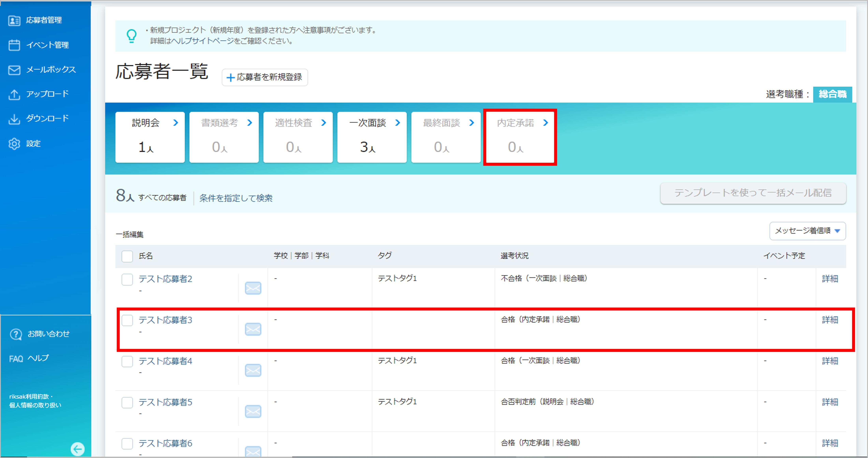Viewport: 868px width, 458px height.
Task: Open メールボックス envelope icon in sidebar
Action: (x=14, y=70)
